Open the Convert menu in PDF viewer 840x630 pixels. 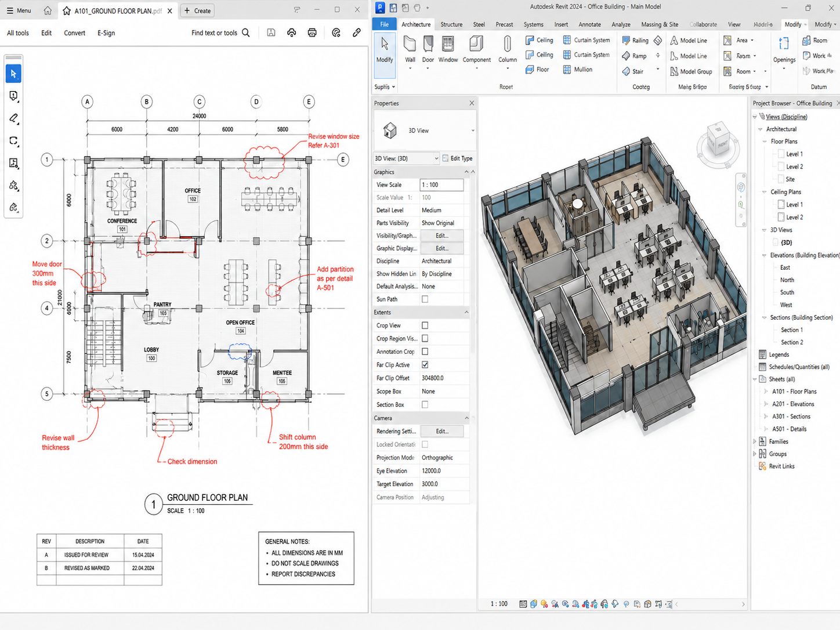click(x=74, y=33)
